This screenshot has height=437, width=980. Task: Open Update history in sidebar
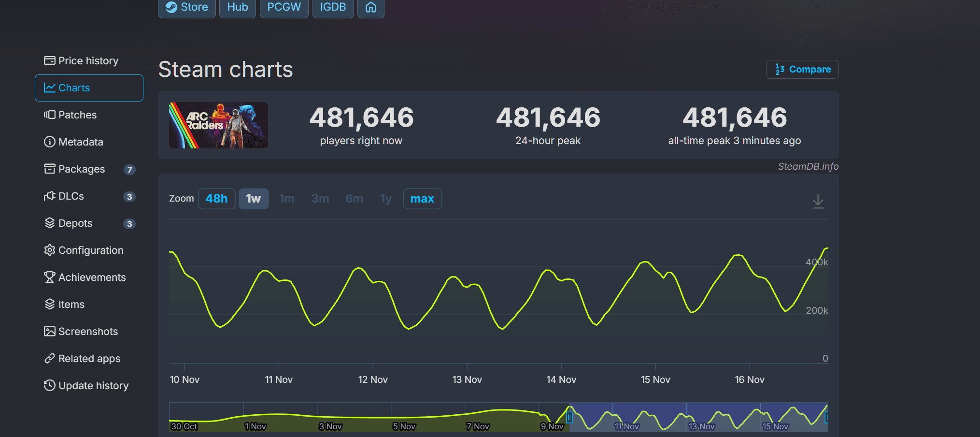89,386
